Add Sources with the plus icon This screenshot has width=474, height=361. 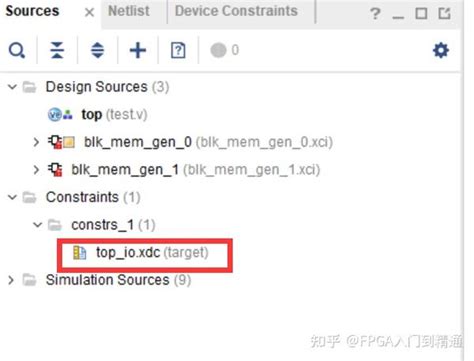[x=138, y=51]
